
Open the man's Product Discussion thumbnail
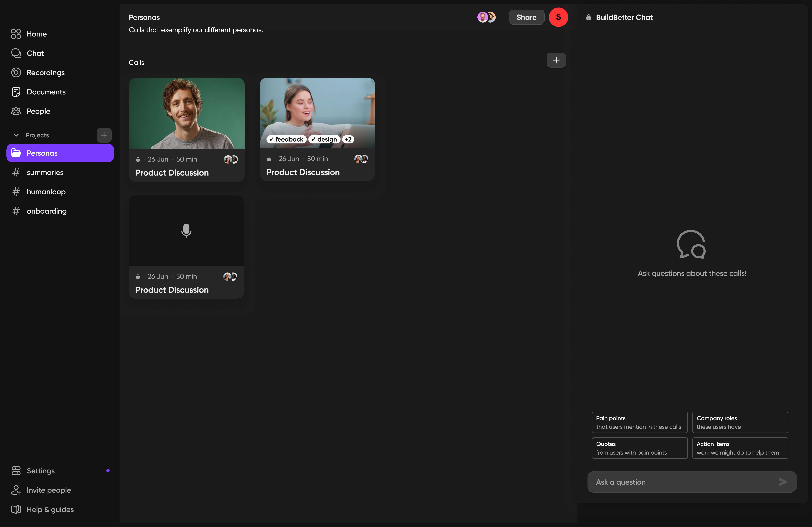click(x=187, y=114)
